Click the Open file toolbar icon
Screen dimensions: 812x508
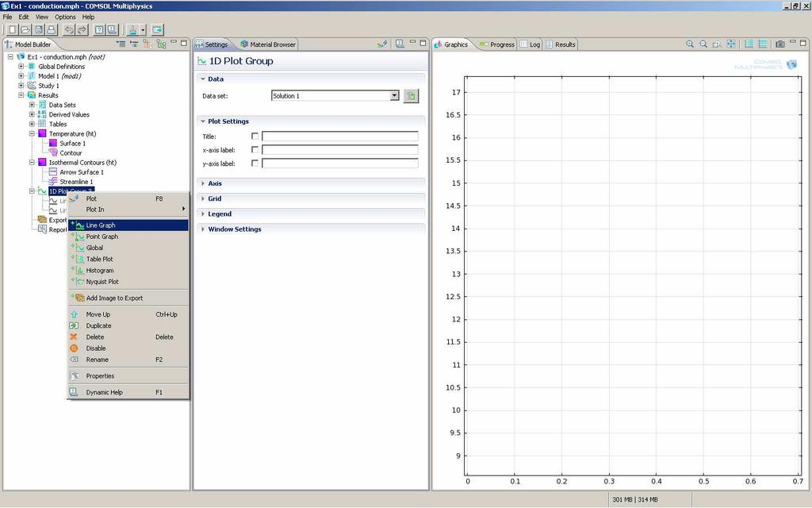click(x=25, y=29)
